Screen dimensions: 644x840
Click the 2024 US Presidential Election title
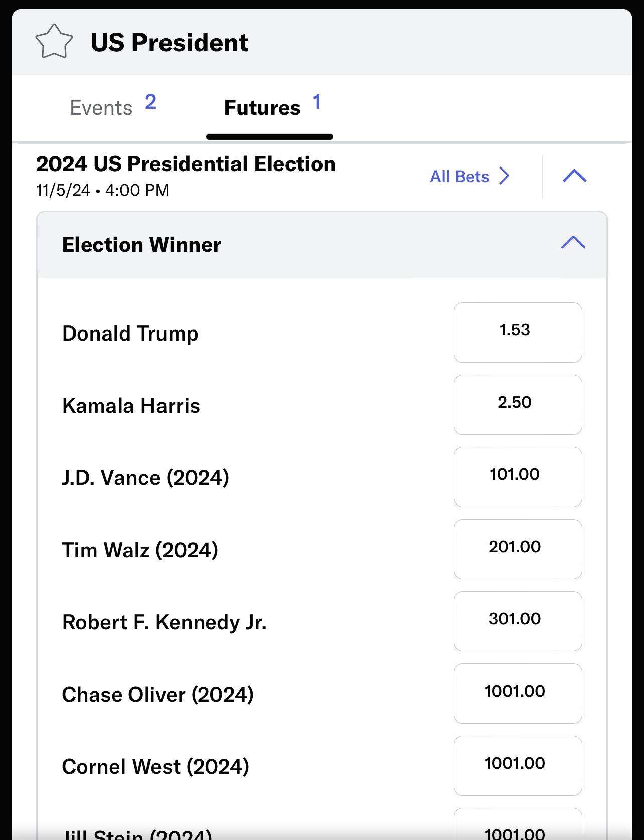(186, 164)
